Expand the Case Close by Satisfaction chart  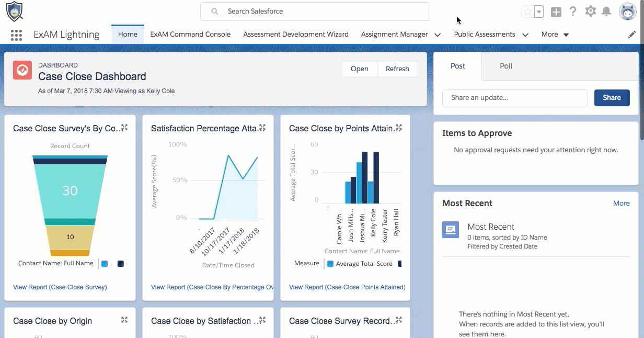[x=262, y=320]
